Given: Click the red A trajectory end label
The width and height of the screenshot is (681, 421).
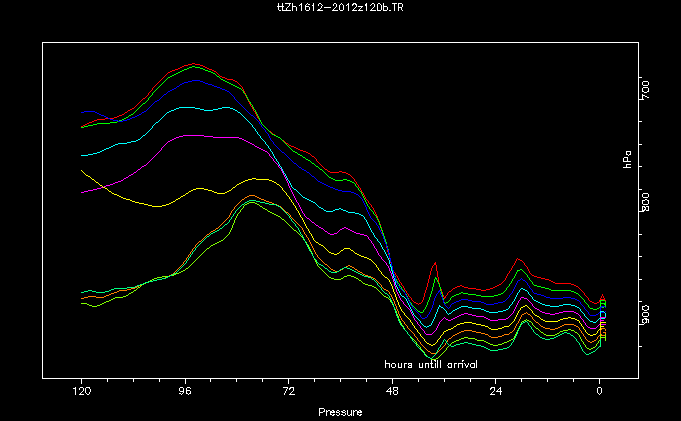Looking at the screenshot, I should pyautogui.click(x=603, y=298).
